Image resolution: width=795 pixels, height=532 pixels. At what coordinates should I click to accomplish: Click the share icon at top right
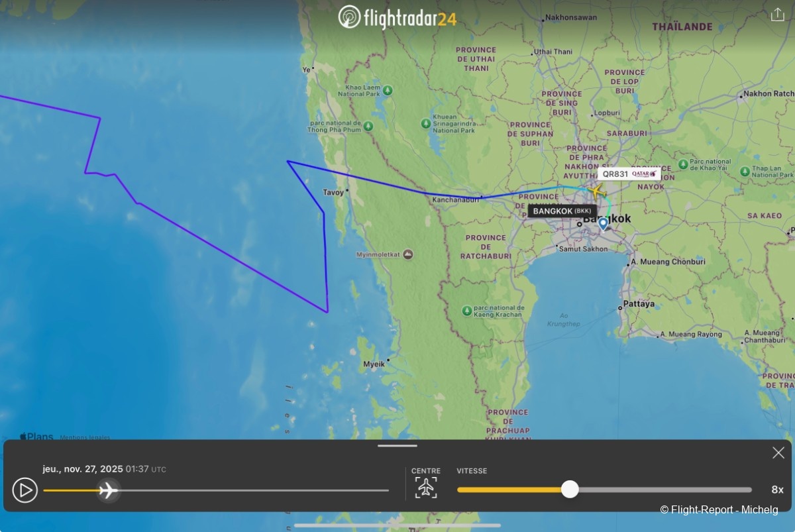pyautogui.click(x=778, y=15)
